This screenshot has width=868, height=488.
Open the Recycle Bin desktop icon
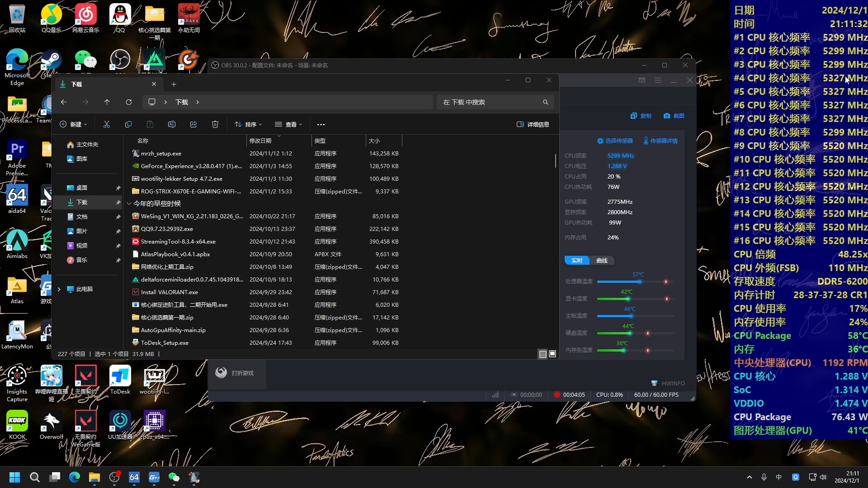click(x=17, y=19)
